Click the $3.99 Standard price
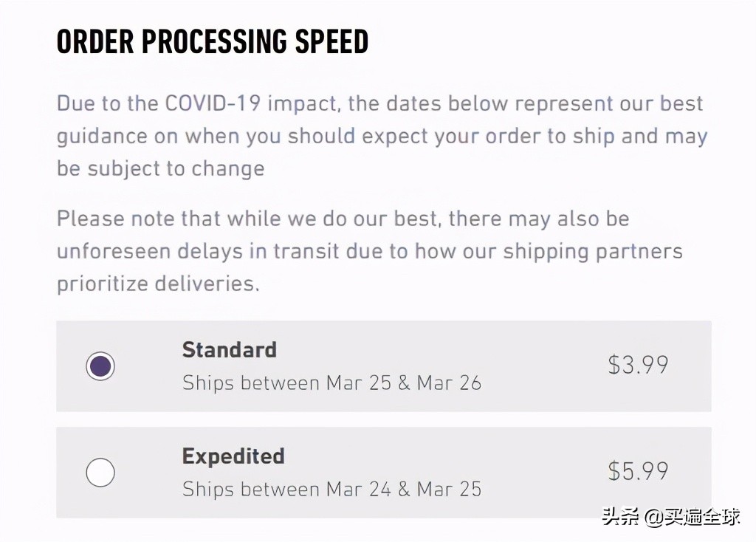The image size is (756, 542). (638, 365)
